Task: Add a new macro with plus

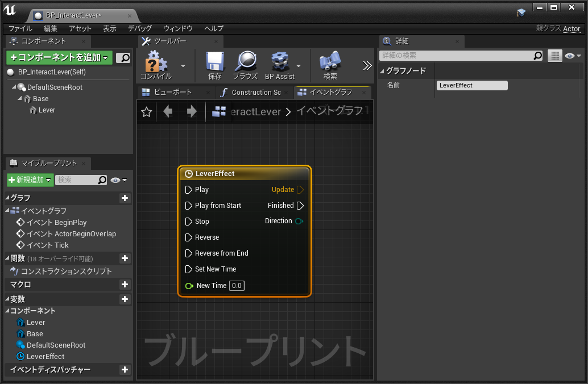Action: pos(125,285)
